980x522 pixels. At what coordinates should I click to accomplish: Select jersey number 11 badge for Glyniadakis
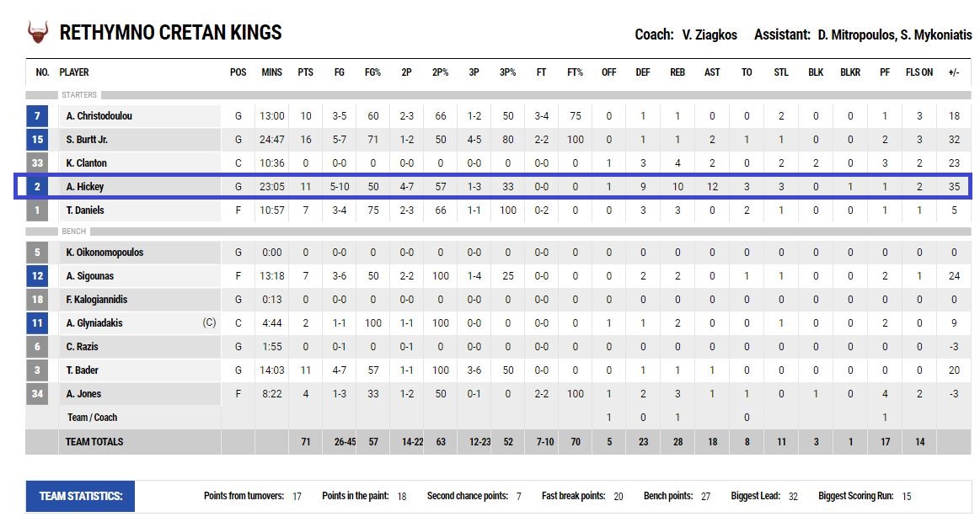point(38,322)
